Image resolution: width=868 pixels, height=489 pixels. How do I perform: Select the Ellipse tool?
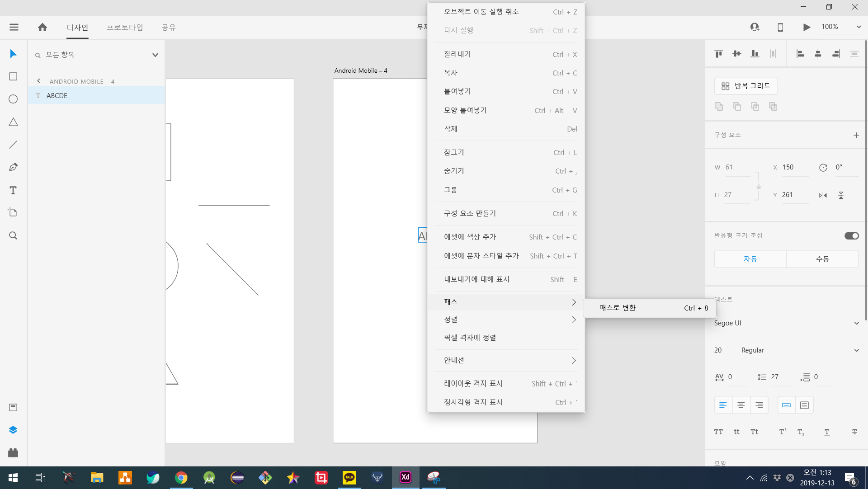[x=13, y=99]
